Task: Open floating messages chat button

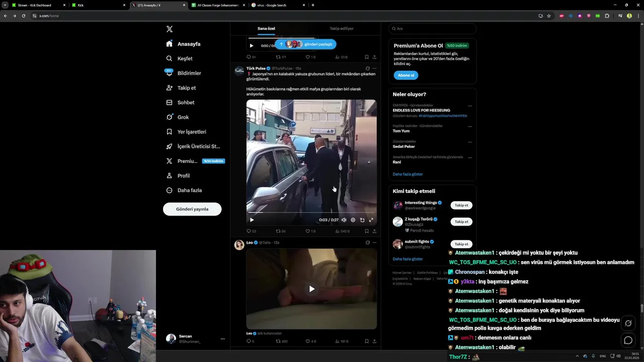Action: (x=628, y=340)
